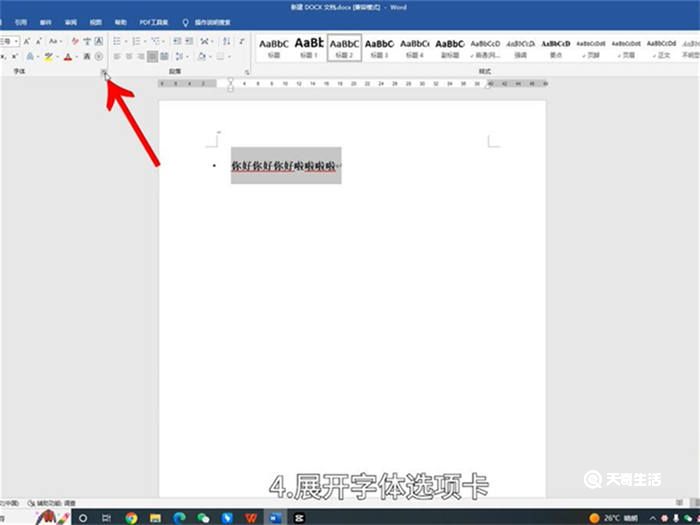The width and height of the screenshot is (700, 525).
Task: Click the Increase Indent icon
Action: click(x=189, y=42)
